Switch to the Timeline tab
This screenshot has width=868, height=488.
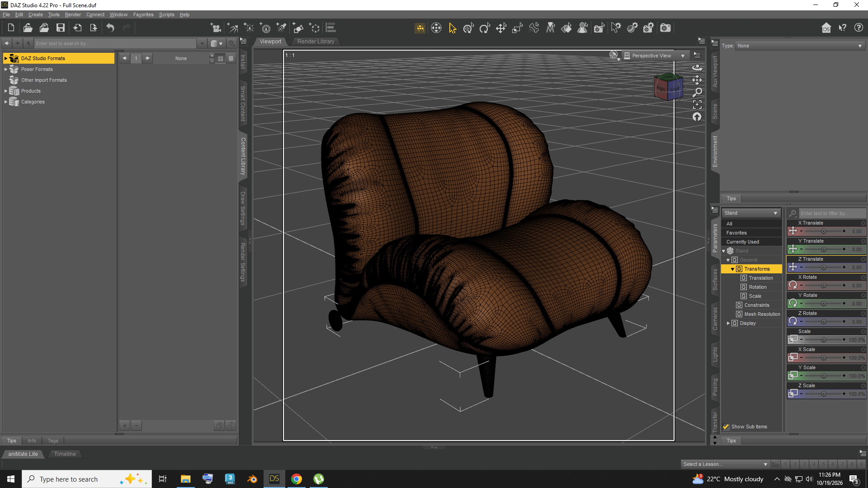click(65, 454)
